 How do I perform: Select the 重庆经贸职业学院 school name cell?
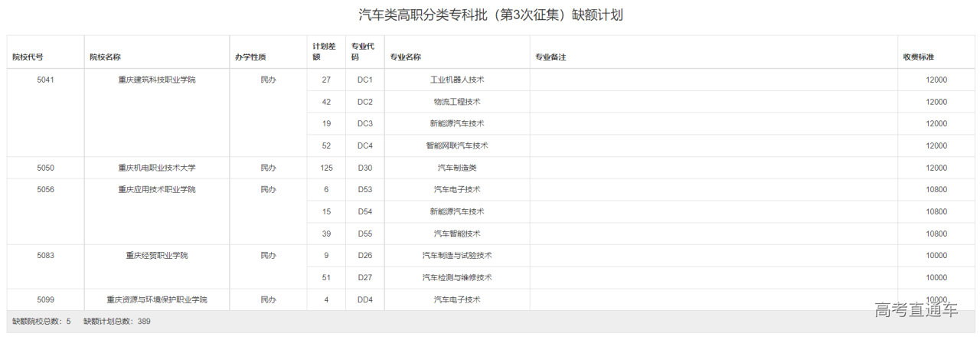pyautogui.click(x=156, y=256)
